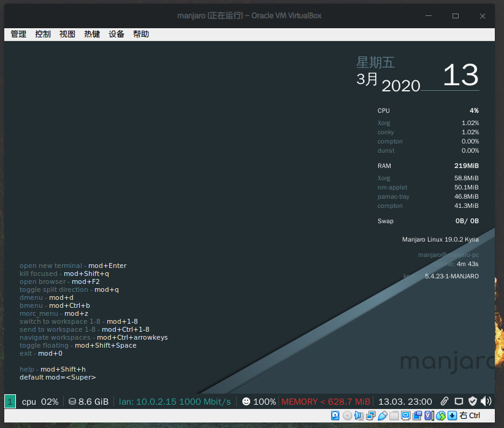
Task: Open the 热键 menu
Action: pos(92,34)
